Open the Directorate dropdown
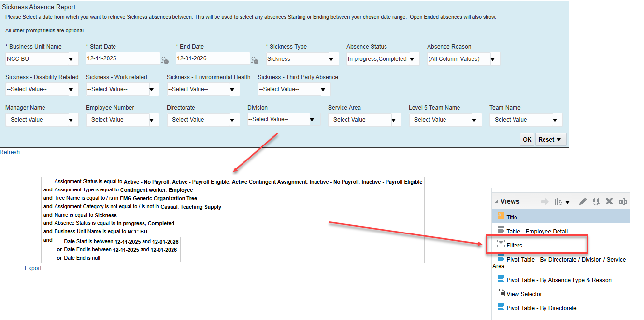The image size is (644, 320). coord(233,120)
